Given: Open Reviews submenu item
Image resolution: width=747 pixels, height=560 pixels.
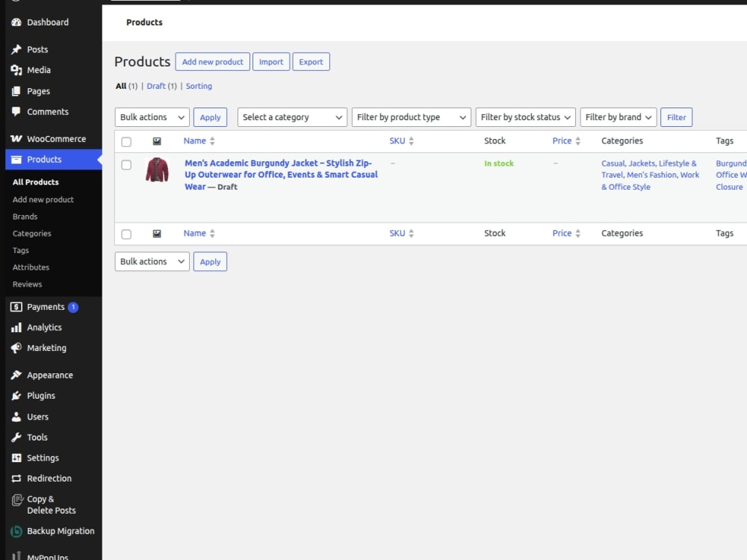Looking at the screenshot, I should 27,284.
